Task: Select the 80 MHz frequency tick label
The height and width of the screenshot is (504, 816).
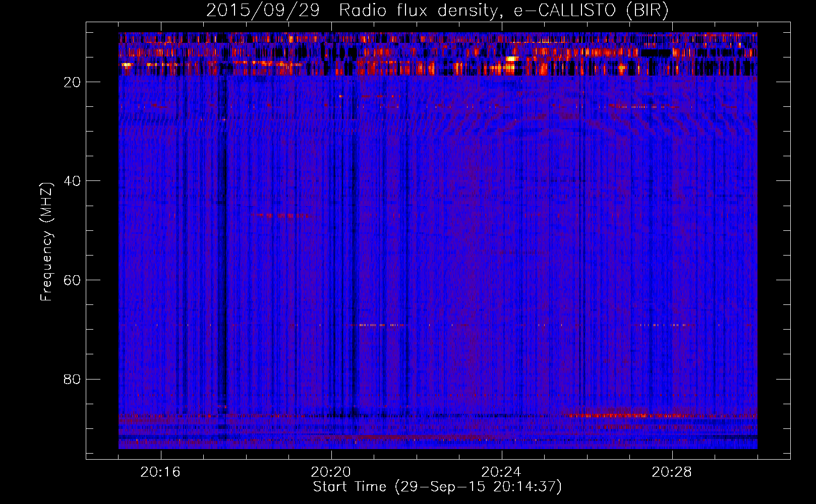Action: (72, 380)
